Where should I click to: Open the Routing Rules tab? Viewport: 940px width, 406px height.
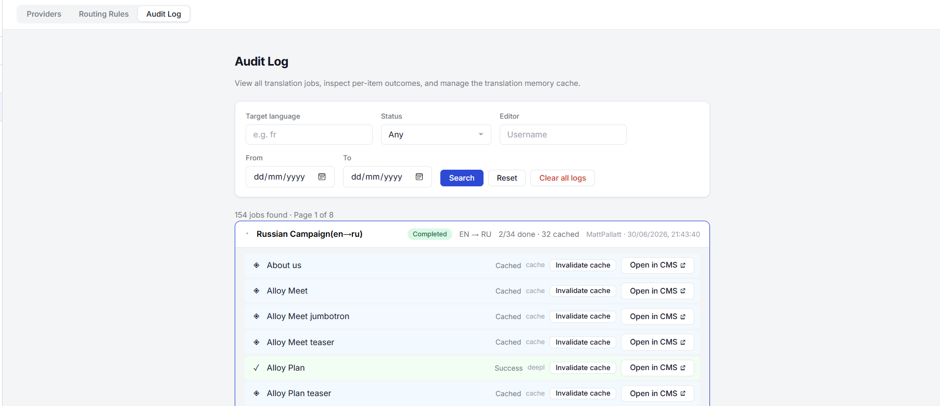tap(103, 14)
